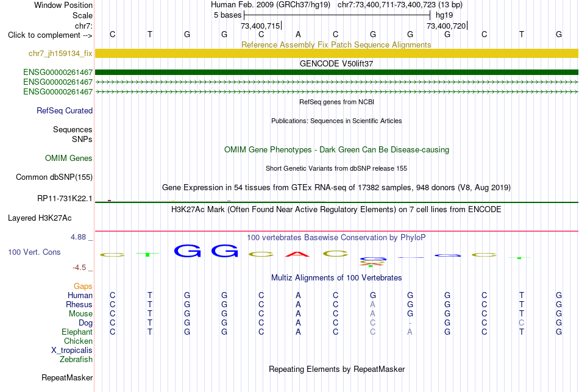Click the OMIM Gene Phenotypes track title
Viewport: 579px width, 392px height.
336,149
